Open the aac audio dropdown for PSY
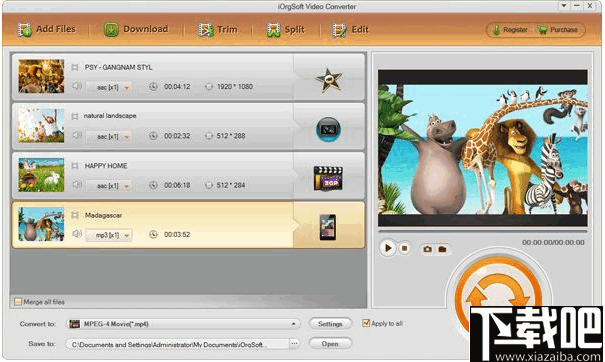The image size is (605, 362). click(x=109, y=87)
